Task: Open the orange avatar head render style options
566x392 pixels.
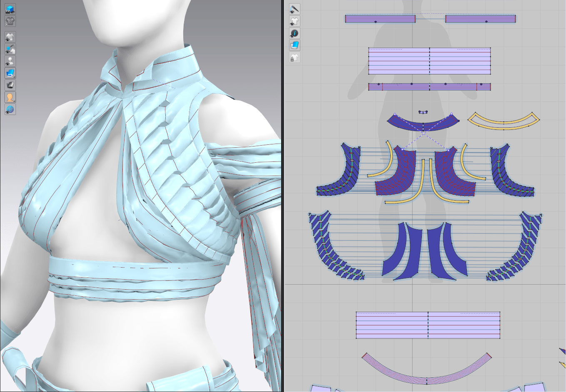Action: pos(10,97)
